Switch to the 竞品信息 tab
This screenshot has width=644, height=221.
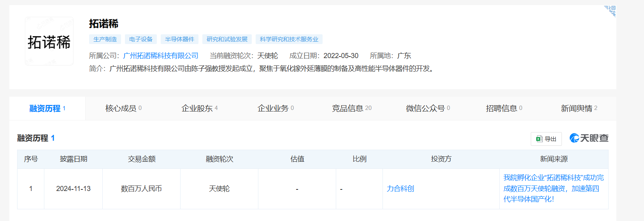click(351, 108)
